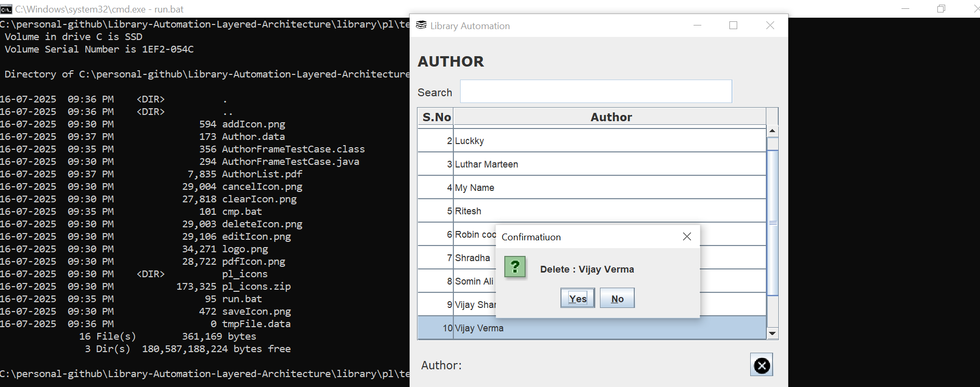Select the My Name row
The width and height of the screenshot is (980, 387).
[x=592, y=187]
